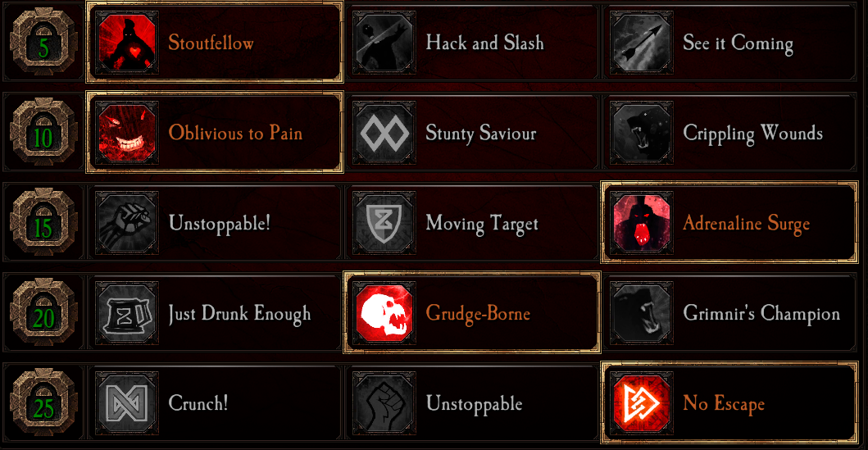Screen dimensions: 868x450
Task: Click the Crunch! rune icon
Action: pyautogui.click(x=127, y=403)
